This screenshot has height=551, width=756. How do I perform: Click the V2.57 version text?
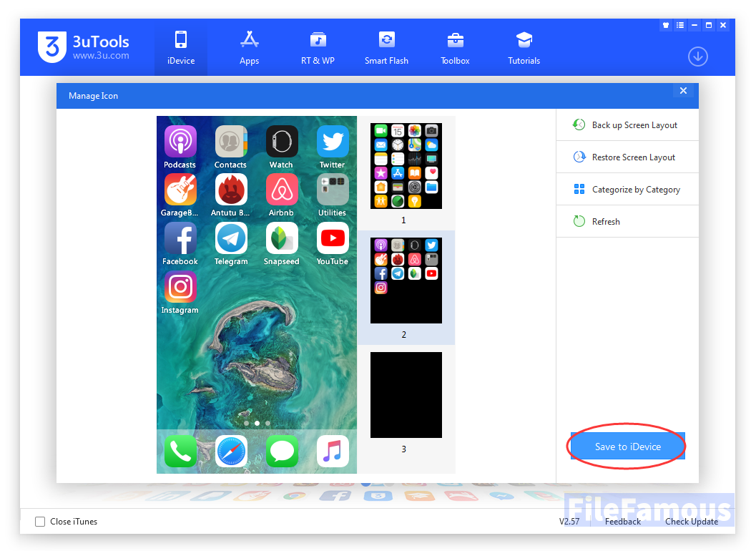569,522
